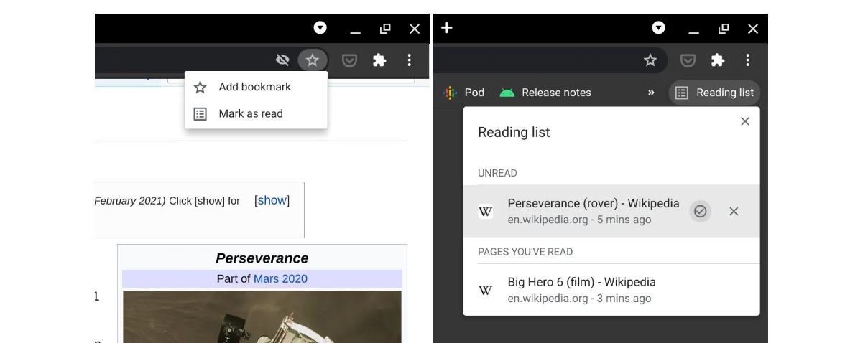The height and width of the screenshot is (343, 868).
Task: Open a new tab with plus button
Action: pos(447,28)
